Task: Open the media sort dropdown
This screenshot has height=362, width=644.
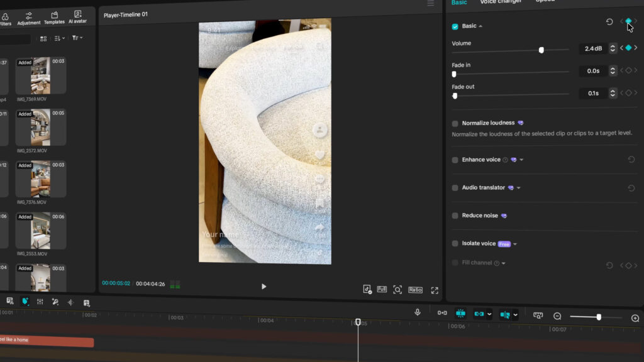Action: [x=60, y=38]
